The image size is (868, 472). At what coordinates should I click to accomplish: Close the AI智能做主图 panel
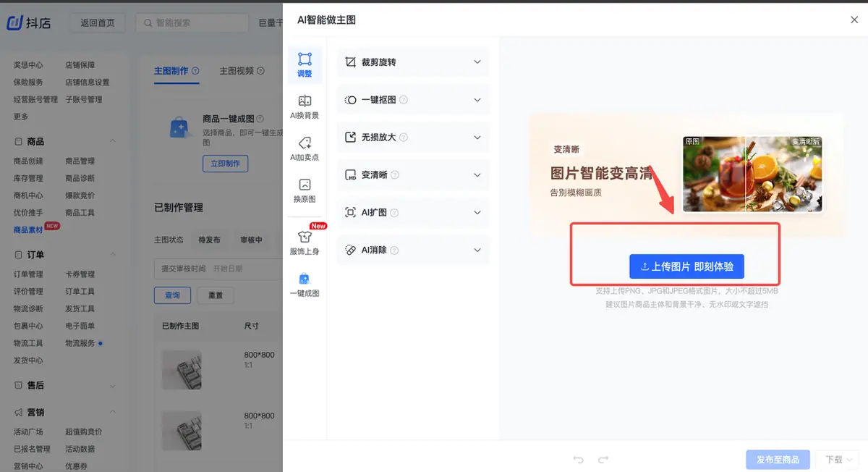point(854,20)
